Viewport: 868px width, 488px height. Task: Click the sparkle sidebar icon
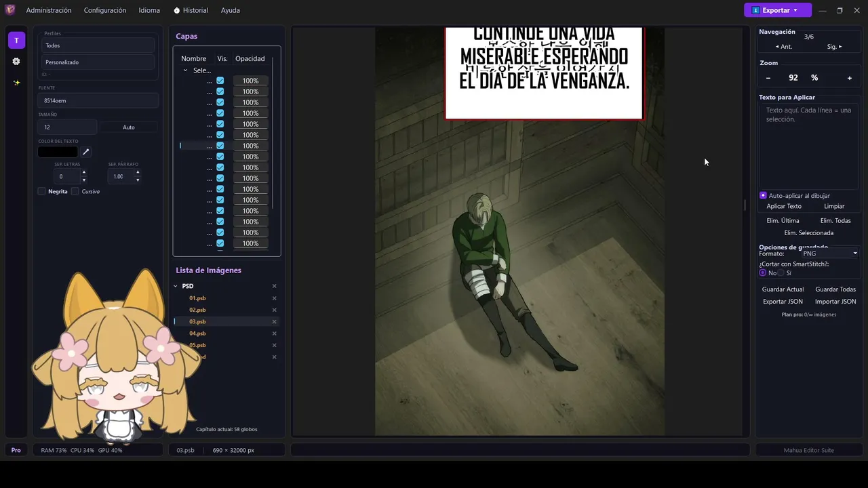[x=16, y=83]
